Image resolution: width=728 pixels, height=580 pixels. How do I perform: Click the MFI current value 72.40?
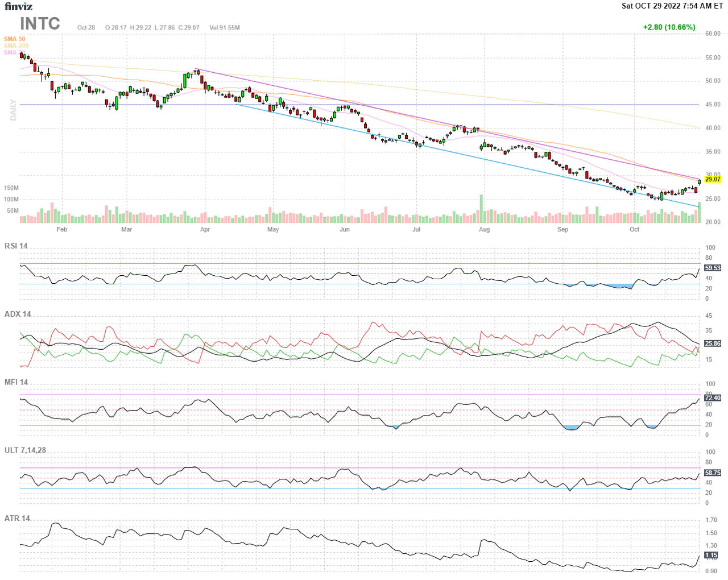pos(713,398)
